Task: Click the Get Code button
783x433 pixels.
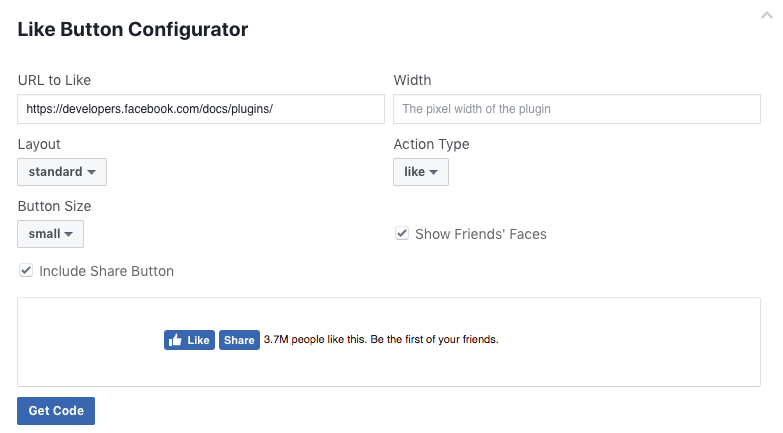Action: (56, 411)
